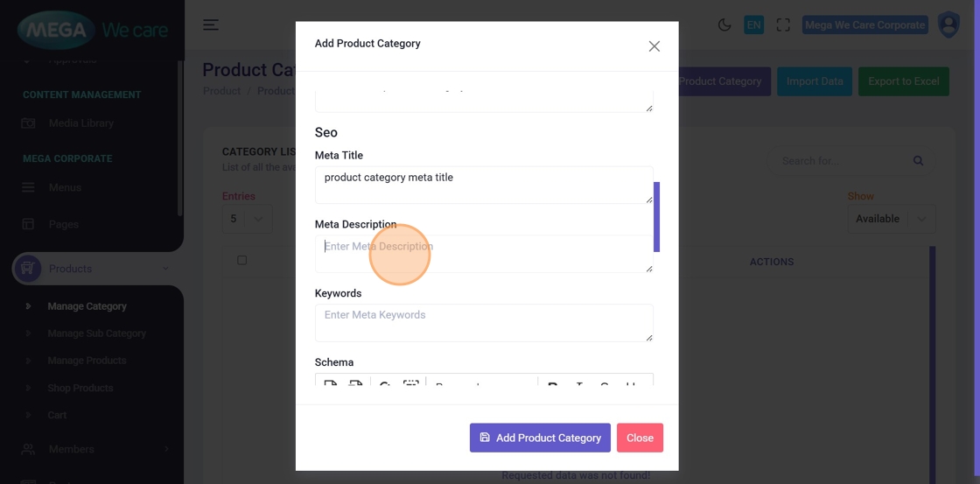Change language using the EN toggle
980x484 pixels.
753,25
